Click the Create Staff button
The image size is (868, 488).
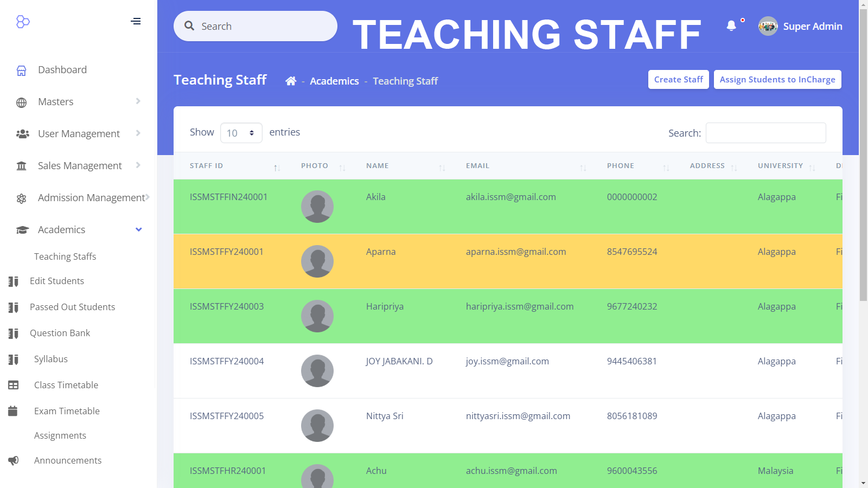(678, 80)
